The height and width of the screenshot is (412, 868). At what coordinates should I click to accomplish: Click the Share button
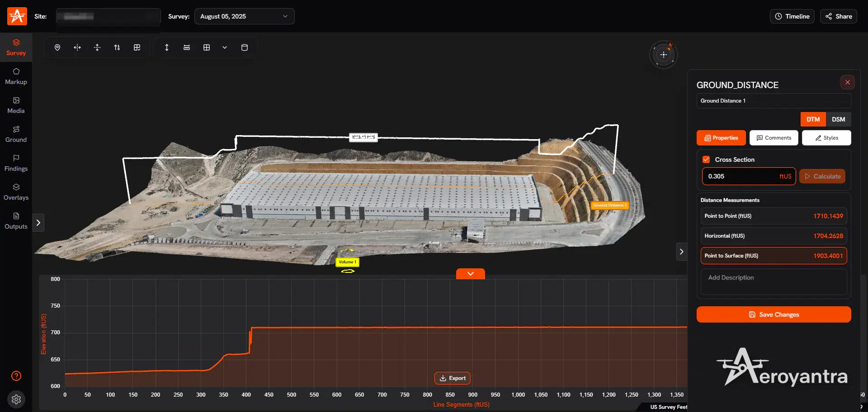point(839,16)
